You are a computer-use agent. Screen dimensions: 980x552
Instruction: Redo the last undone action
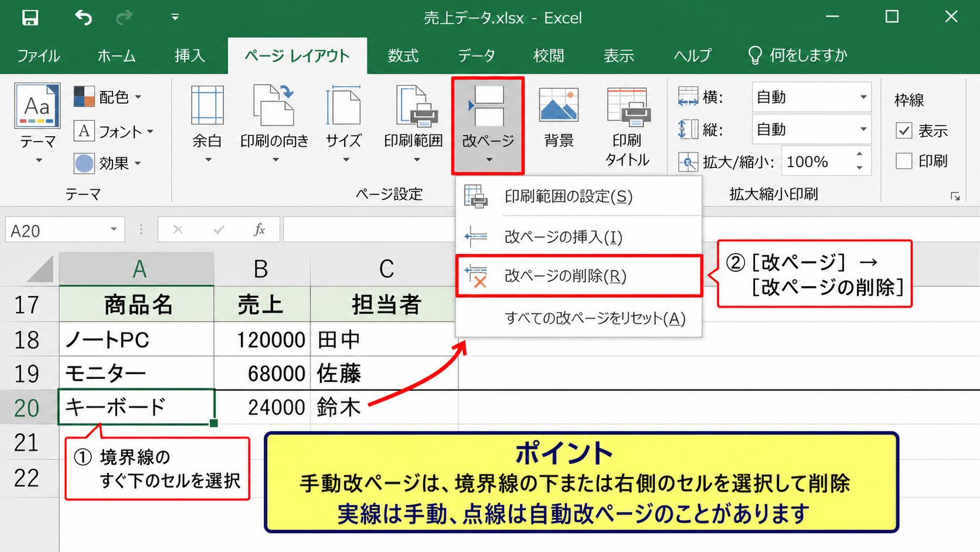click(124, 18)
